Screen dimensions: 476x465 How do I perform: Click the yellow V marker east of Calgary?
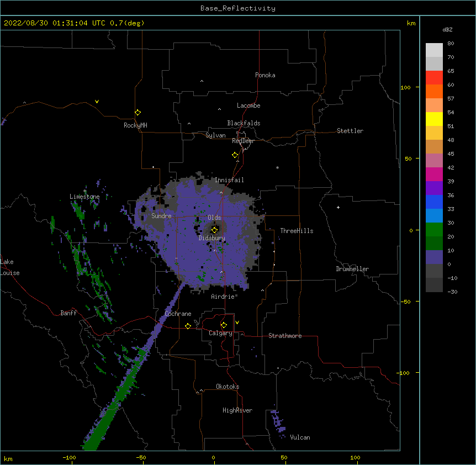click(237, 323)
